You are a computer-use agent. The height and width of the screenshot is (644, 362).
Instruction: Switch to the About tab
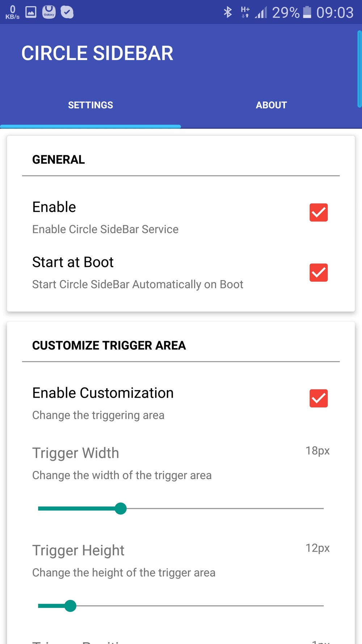tap(271, 105)
